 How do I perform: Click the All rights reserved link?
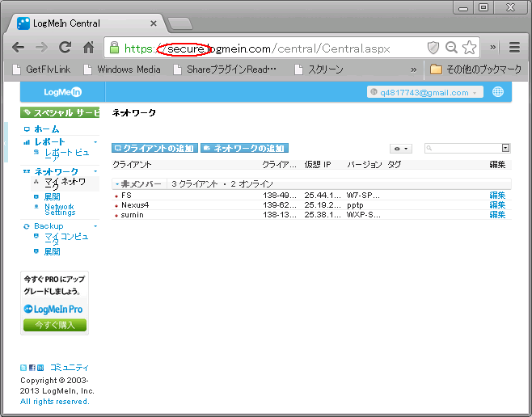coord(55,402)
